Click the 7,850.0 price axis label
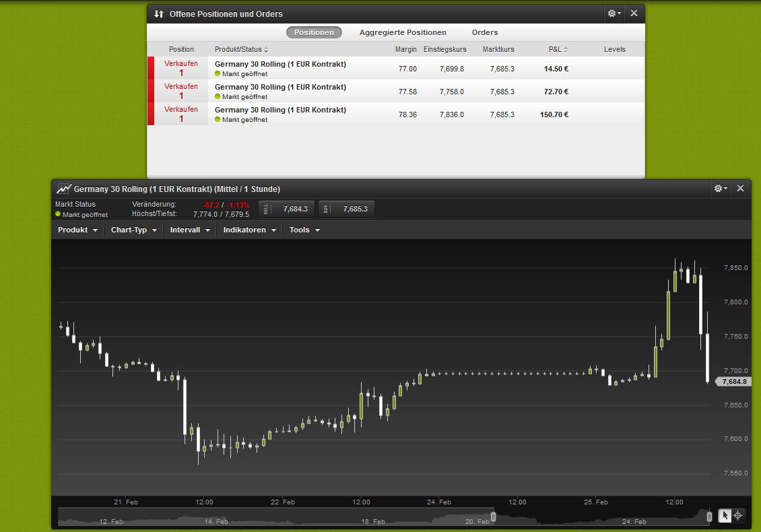This screenshot has width=761, height=532. (x=735, y=268)
